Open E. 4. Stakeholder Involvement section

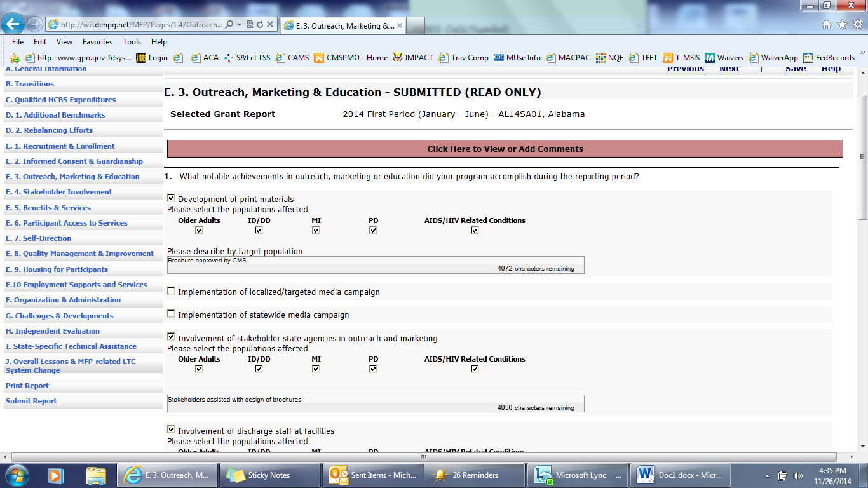click(58, 192)
